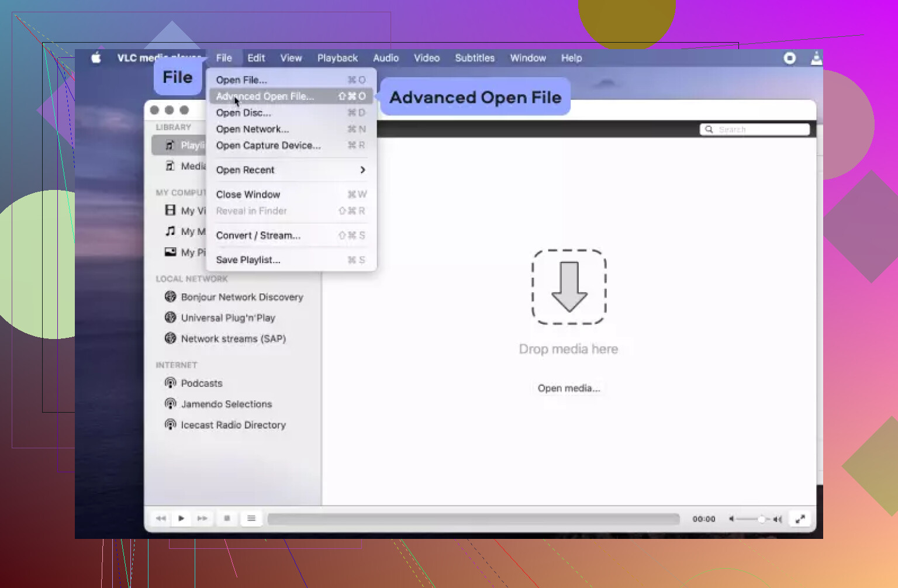
Task: Select Bonjour Network Discovery text
Action: (242, 297)
